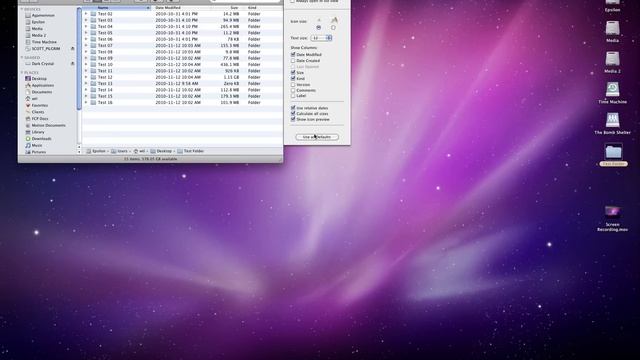Image resolution: width=640 pixels, height=360 pixels.
Task: Click Use as Defaults button
Action: pos(317,137)
